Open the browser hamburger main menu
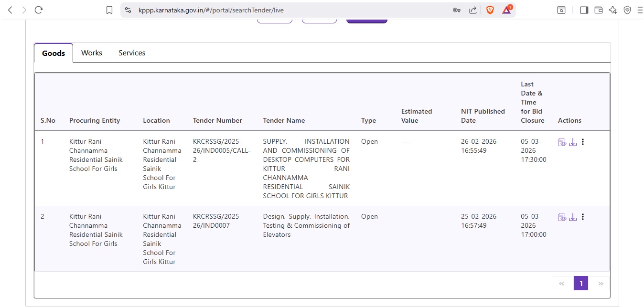This screenshot has height=307, width=644. [x=640, y=10]
